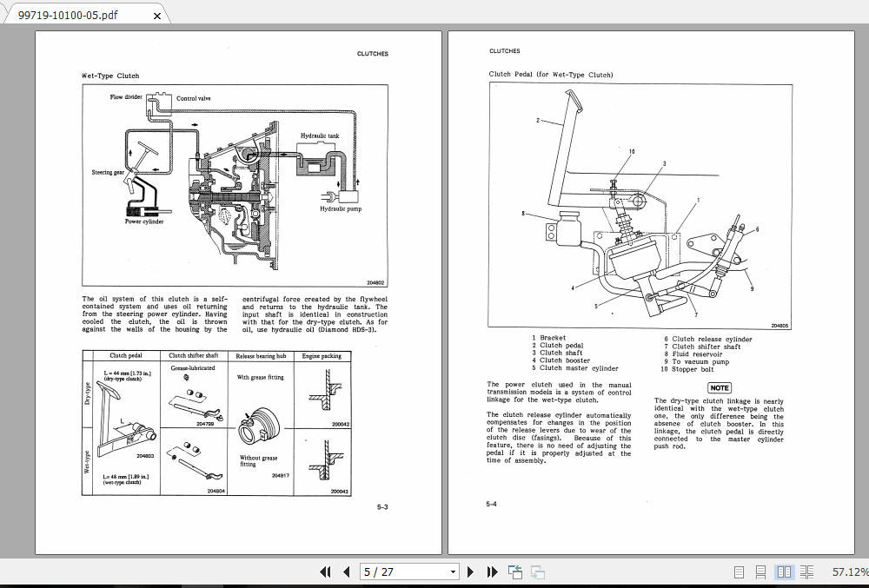Toggle off the highlighted two-page layout
Viewport: 869px width, 588px height.
(x=784, y=571)
